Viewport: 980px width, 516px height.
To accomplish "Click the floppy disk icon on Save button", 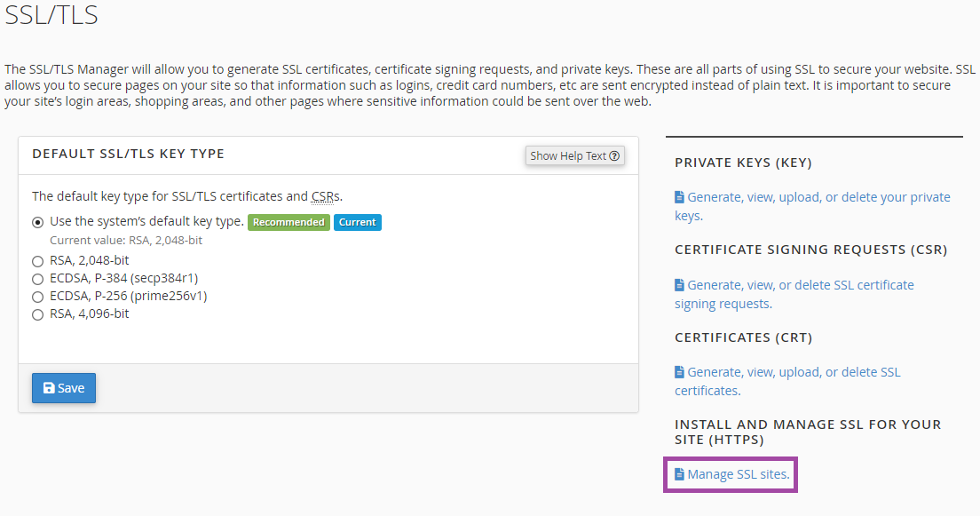I will click(49, 388).
